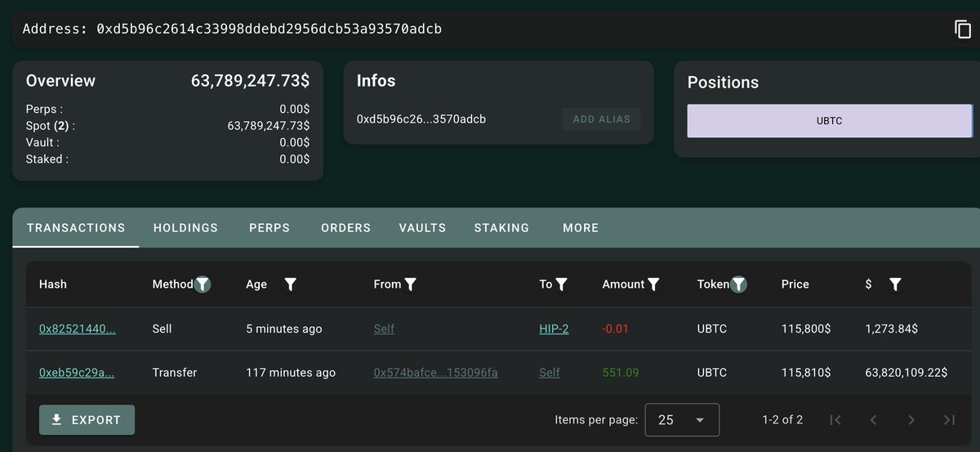Viewport: 980px width, 452px height.
Task: Open the $ column filter
Action: tap(895, 284)
